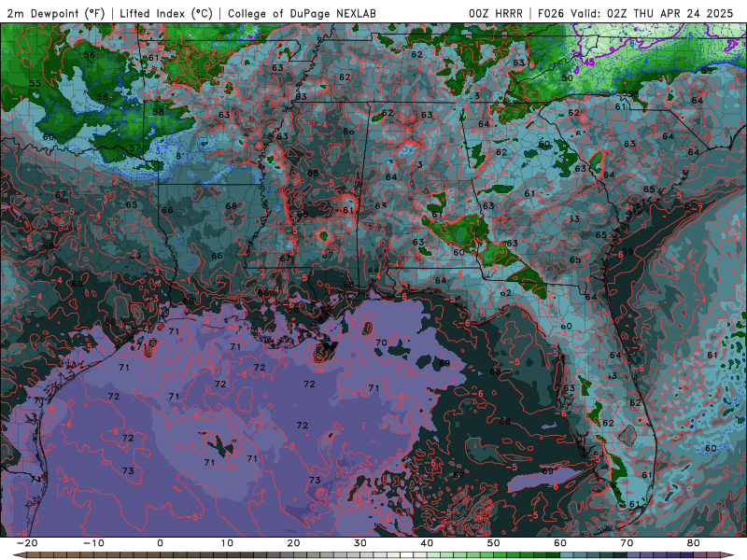
Task: Click the purple 45 contour label
Action: click(x=589, y=62)
